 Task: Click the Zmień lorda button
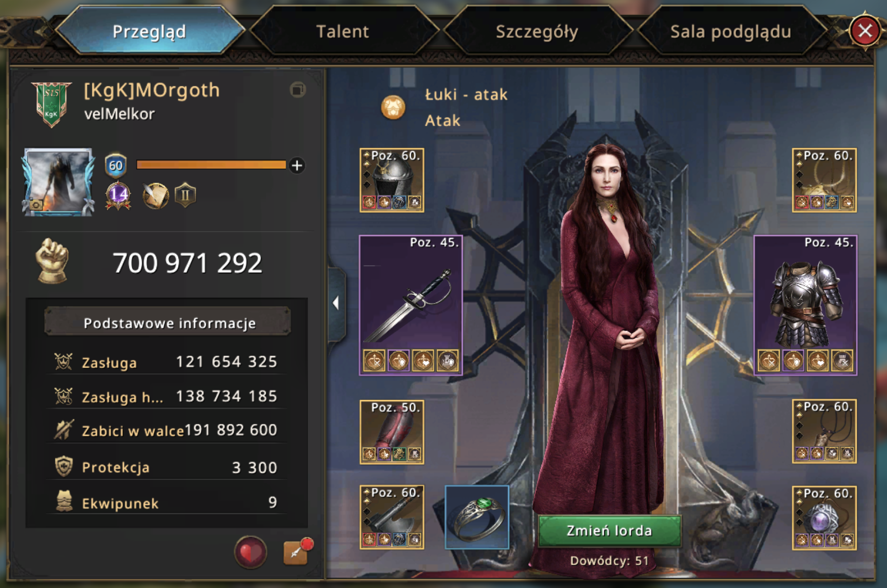coord(609,531)
